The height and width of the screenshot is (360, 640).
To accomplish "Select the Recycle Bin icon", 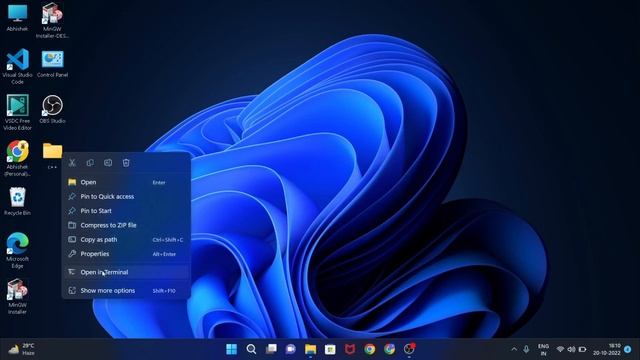I will pos(17,201).
